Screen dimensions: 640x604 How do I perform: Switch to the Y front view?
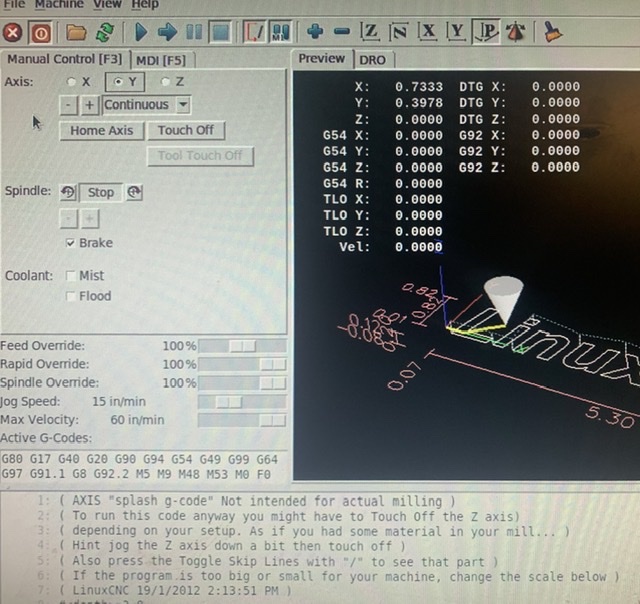456,32
